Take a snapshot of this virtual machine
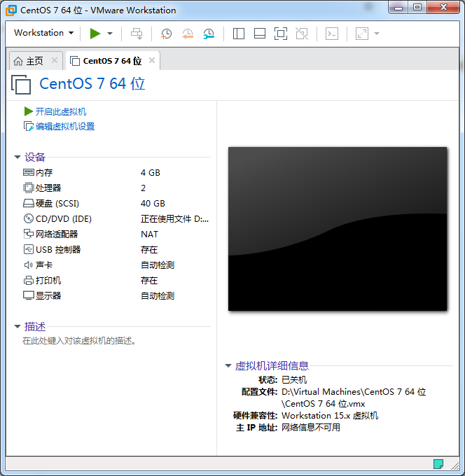The width and height of the screenshot is (465, 476). pyautogui.click(x=166, y=34)
